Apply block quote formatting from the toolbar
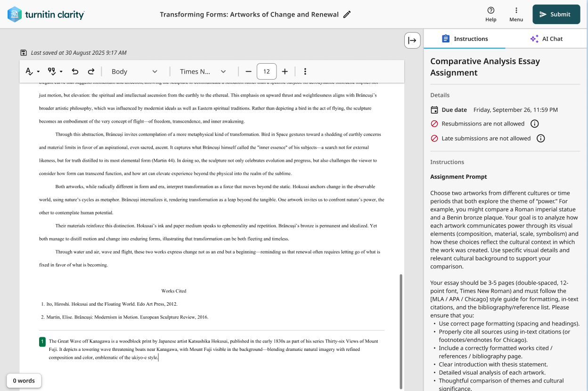The width and height of the screenshot is (588, 391). [x=51, y=71]
